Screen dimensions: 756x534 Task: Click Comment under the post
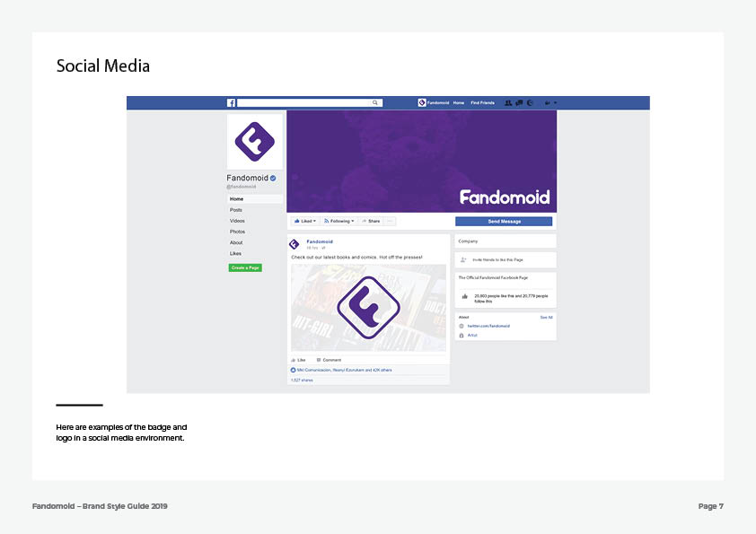[x=329, y=360]
